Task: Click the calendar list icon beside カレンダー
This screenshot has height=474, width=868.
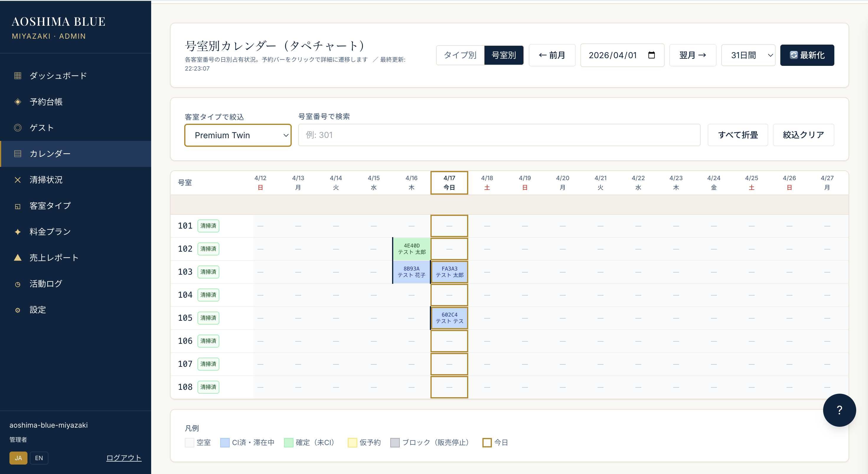Action: (18, 154)
